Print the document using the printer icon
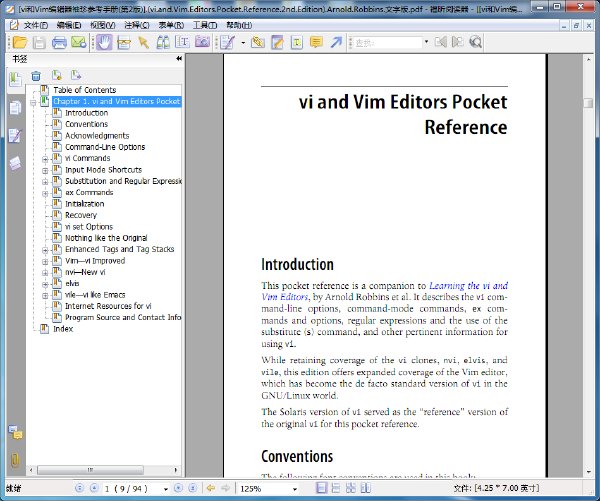 (x=59, y=42)
